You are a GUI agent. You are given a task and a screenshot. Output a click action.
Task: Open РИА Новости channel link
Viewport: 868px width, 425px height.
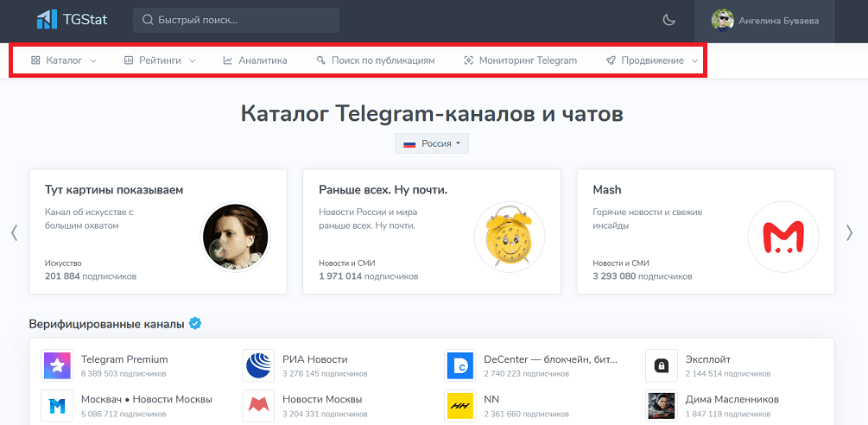(315, 359)
